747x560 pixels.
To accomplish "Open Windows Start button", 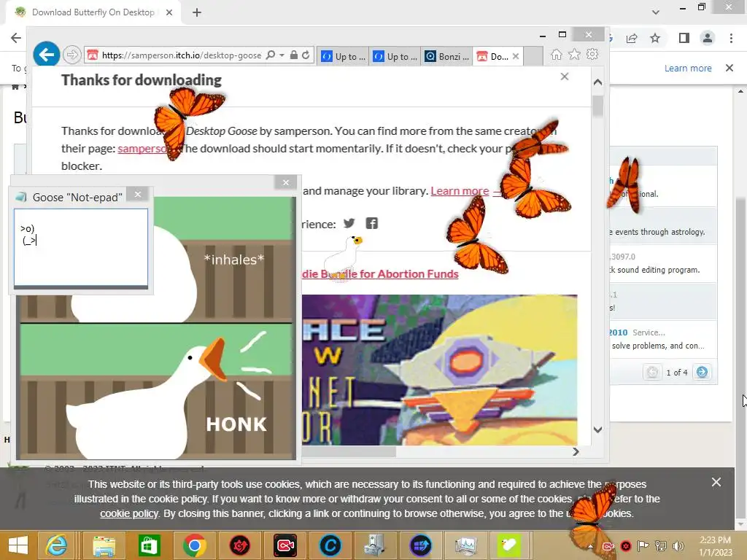I will click(x=18, y=545).
